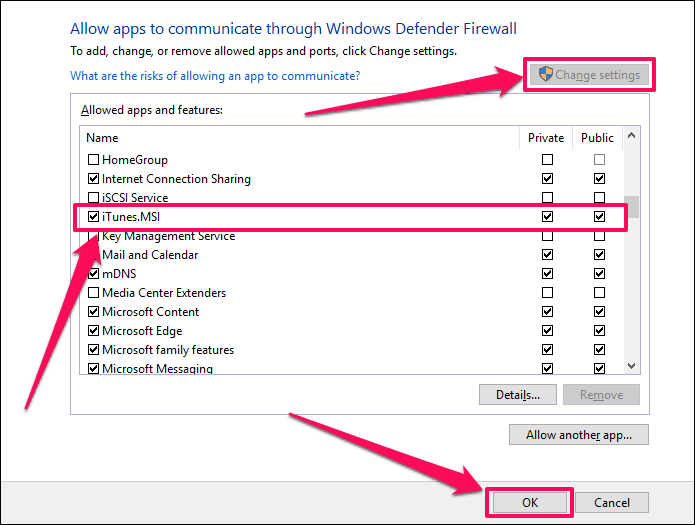
Task: Click the list scroll up arrow
Action: [632, 136]
